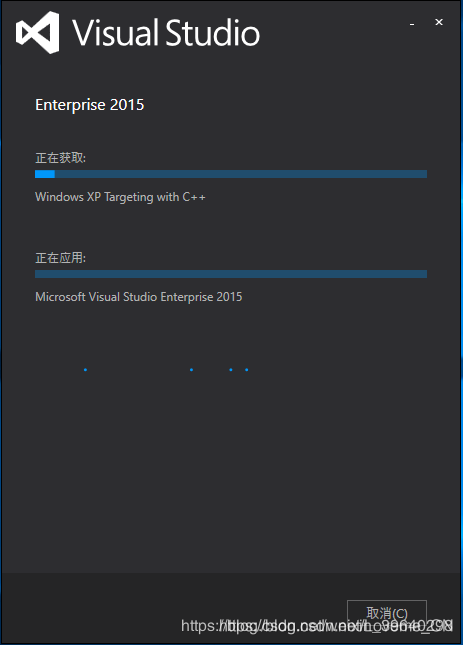Click the 正在应用 label
The image size is (463, 645).
[60, 258]
